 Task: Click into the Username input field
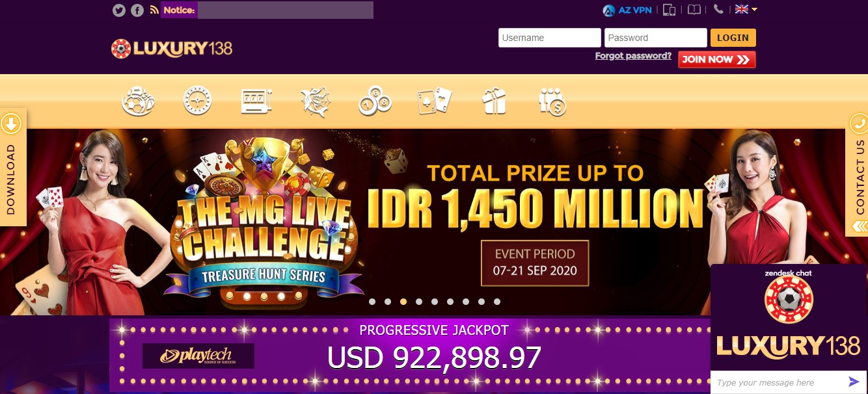click(x=550, y=38)
